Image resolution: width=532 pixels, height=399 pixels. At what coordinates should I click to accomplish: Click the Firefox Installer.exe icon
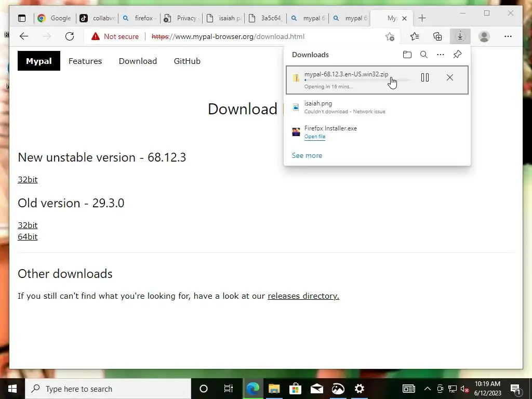296,132
